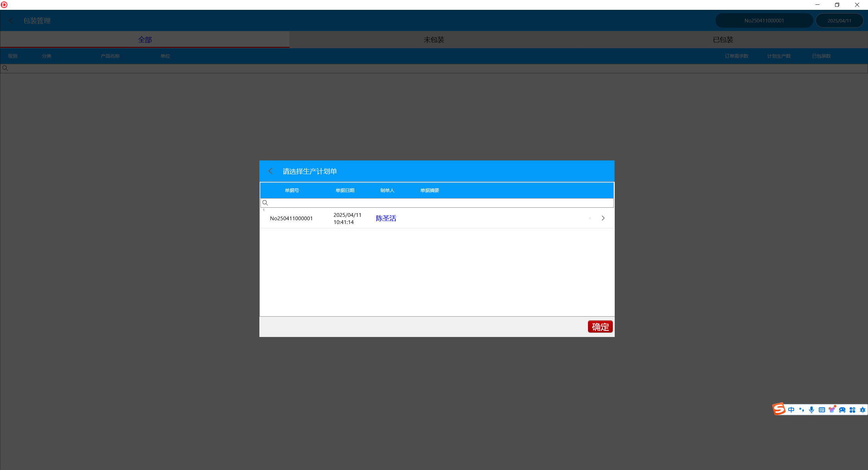Screen dimensions: 868x470
Task: Toggle Sogou punctuation mode button
Action: tap(801, 410)
